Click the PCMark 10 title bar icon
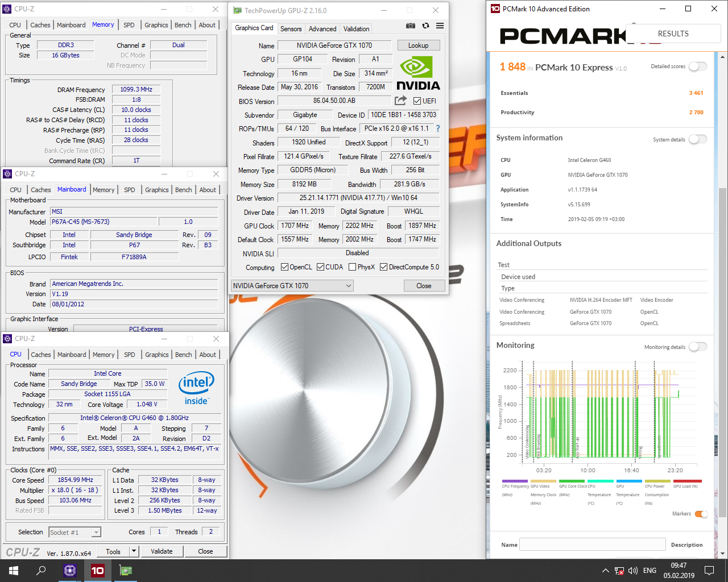 click(x=495, y=9)
